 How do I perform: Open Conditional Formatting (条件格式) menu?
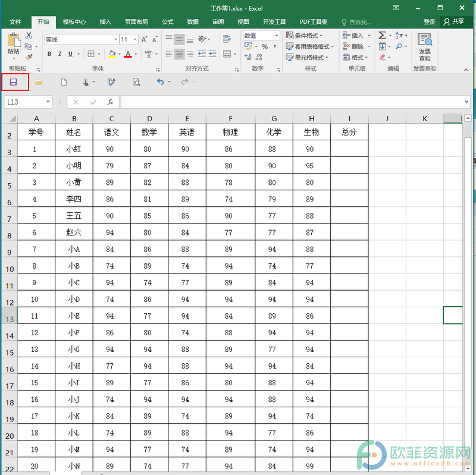(305, 36)
